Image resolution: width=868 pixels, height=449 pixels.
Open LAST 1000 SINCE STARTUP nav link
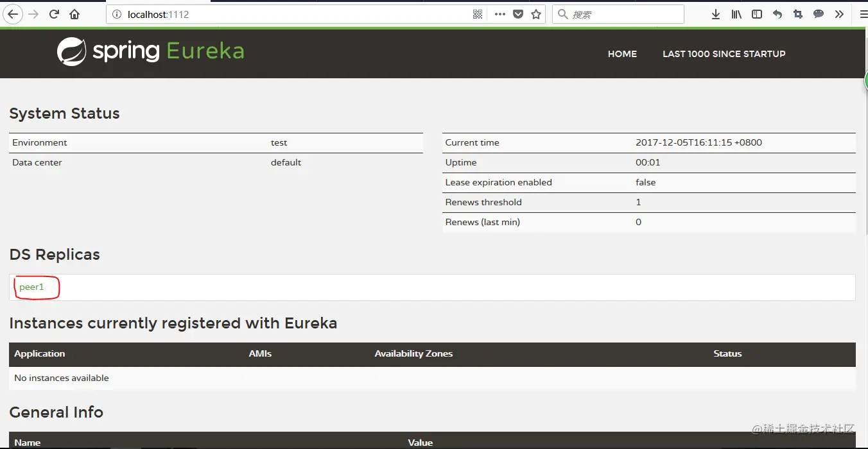(724, 54)
